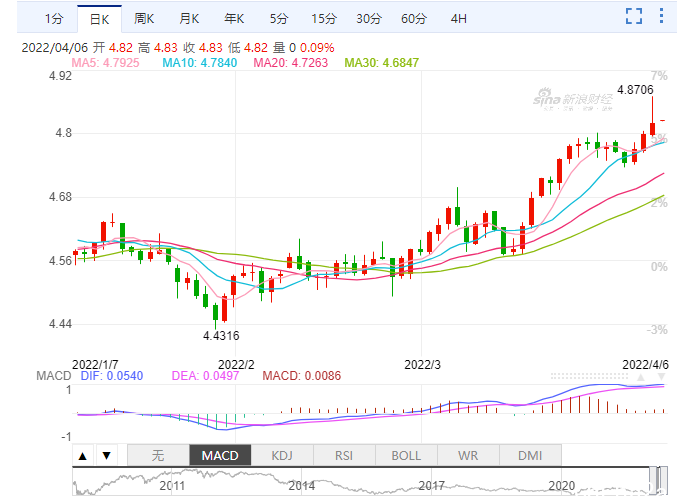Switch to 月K monthly candlesticks
685x504 pixels.
pos(189,19)
